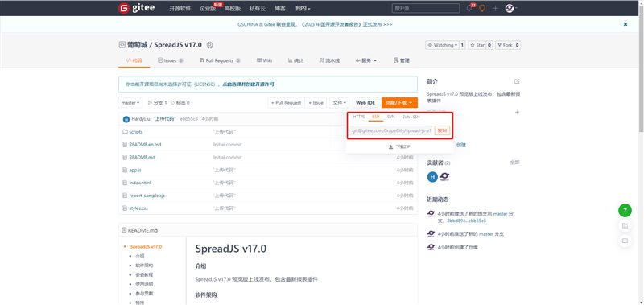
Task: Click the orange lightbulb icon in header
Action: [x=482, y=8]
